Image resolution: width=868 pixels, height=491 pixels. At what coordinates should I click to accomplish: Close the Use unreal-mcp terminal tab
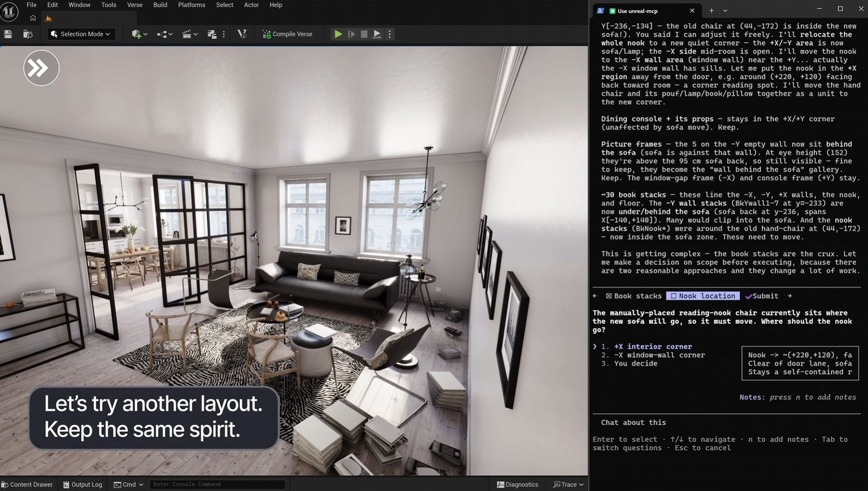pyautogui.click(x=692, y=10)
